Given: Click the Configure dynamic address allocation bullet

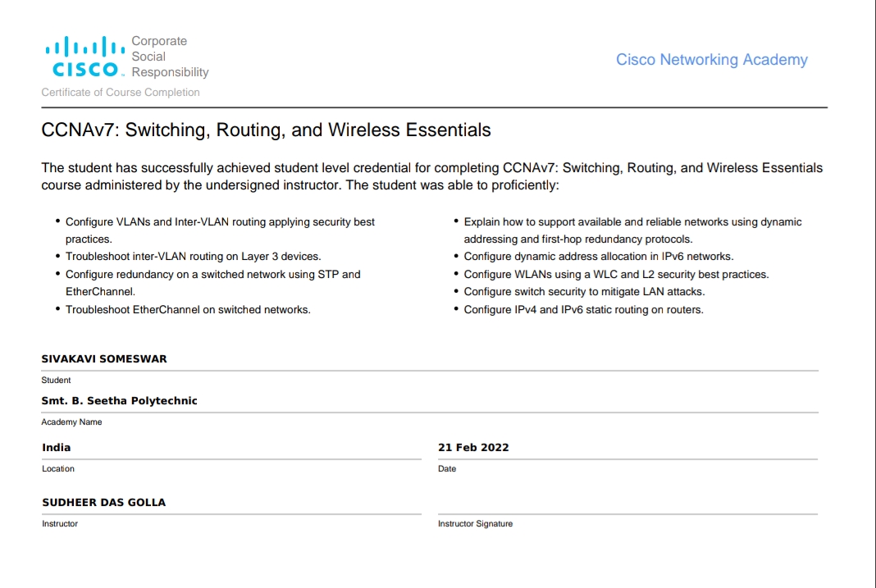Looking at the screenshot, I should tap(598, 257).
